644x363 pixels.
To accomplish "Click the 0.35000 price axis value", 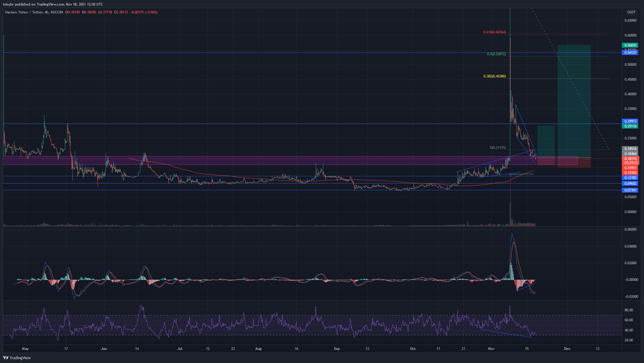I will [x=630, y=108].
